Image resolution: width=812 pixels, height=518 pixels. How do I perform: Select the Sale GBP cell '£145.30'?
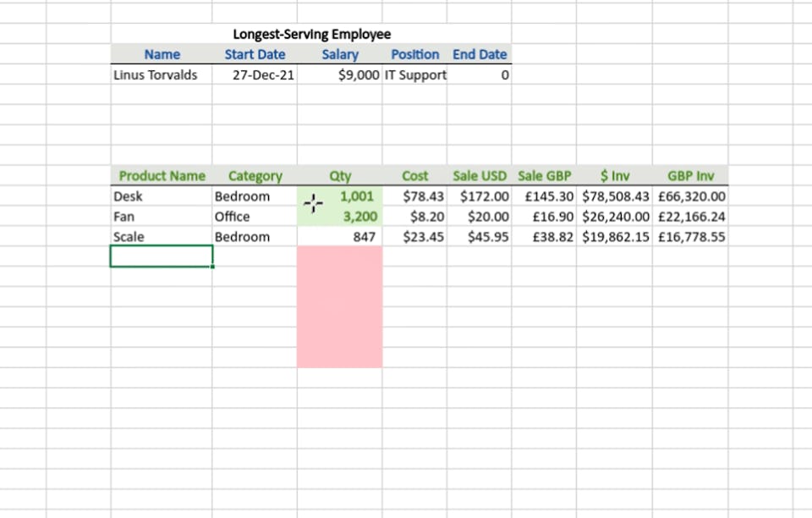pos(544,196)
